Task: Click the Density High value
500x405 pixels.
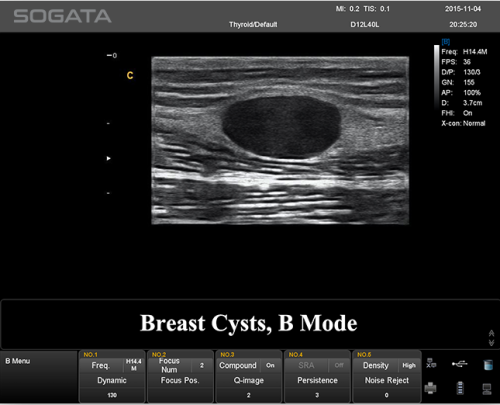Action: pos(409,365)
